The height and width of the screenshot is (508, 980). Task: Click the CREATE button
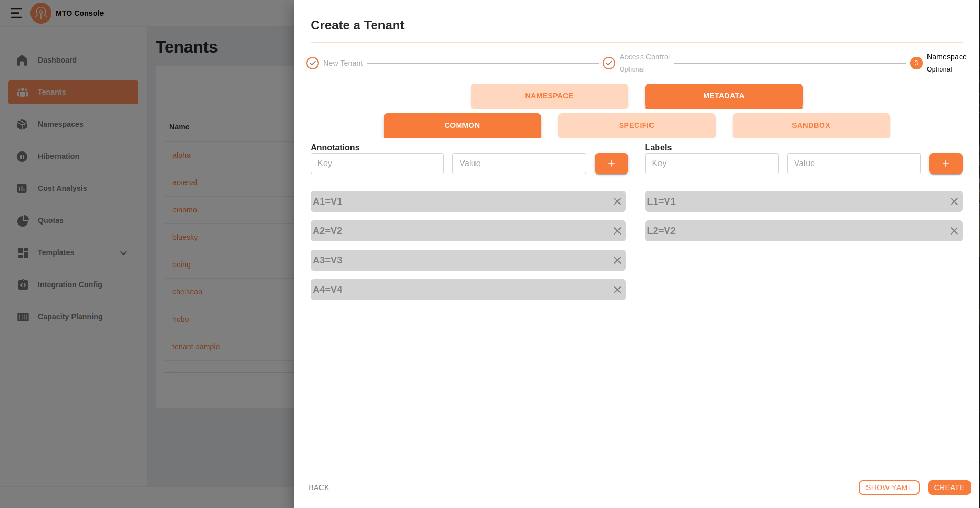point(949,487)
